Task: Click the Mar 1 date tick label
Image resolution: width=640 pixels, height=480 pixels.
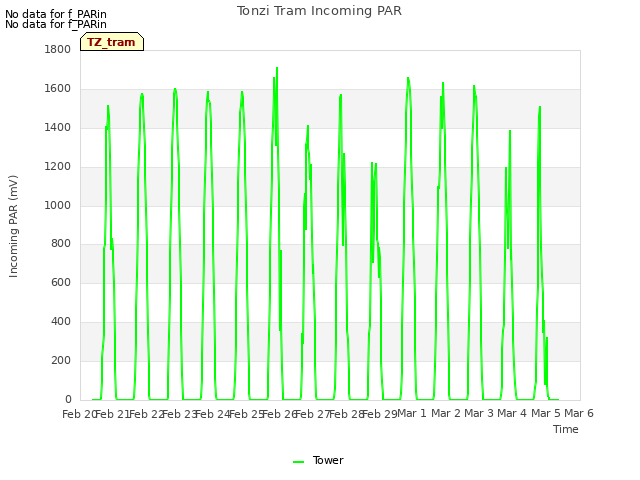Action: click(x=412, y=413)
